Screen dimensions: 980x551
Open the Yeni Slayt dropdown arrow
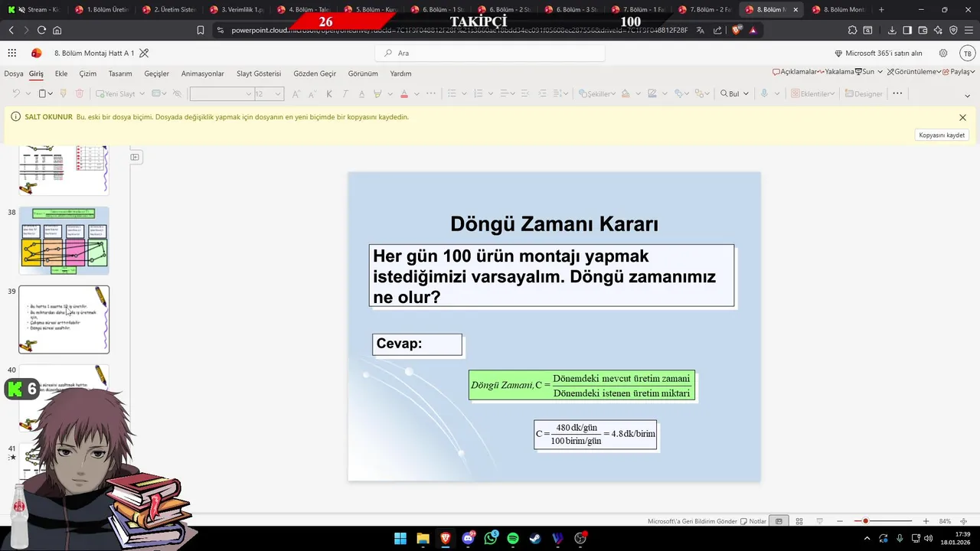[142, 93]
